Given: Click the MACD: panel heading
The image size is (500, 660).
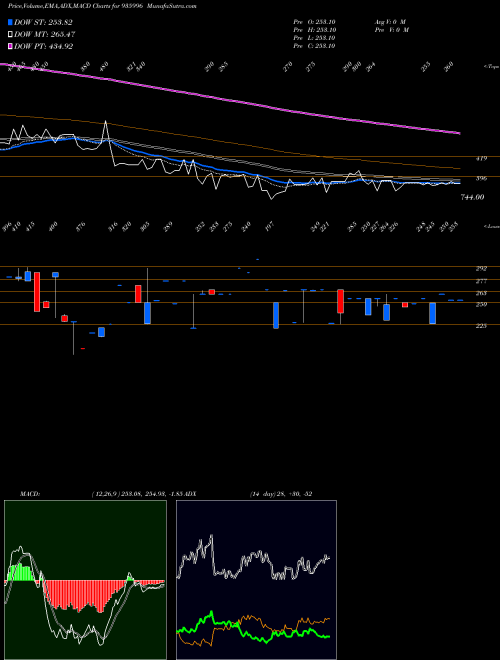Looking at the screenshot, I should (30, 493).
